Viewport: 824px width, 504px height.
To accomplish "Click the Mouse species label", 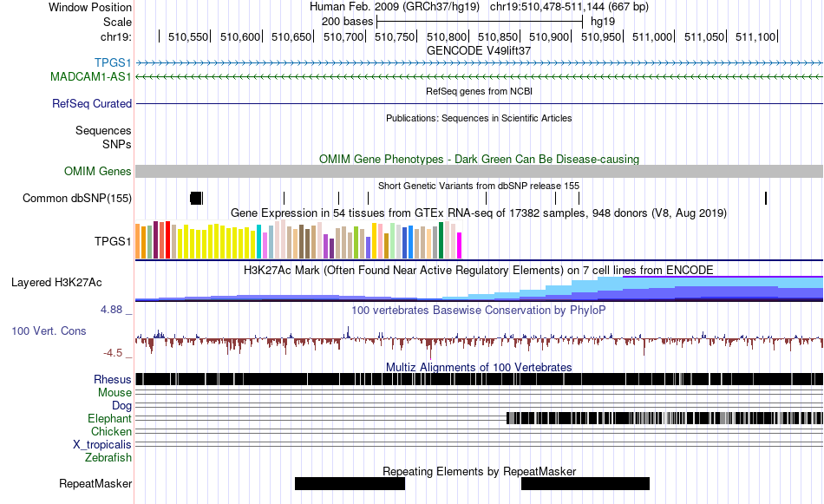I will [114, 393].
